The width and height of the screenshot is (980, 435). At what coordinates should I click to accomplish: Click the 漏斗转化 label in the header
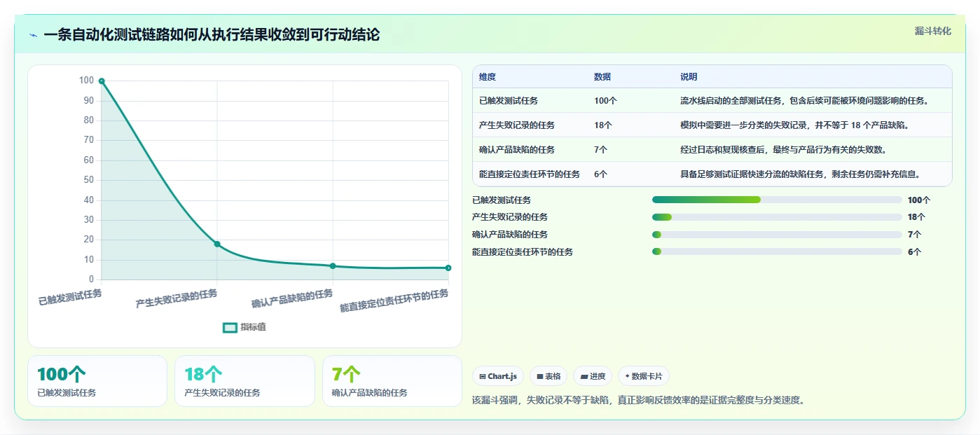(x=933, y=31)
